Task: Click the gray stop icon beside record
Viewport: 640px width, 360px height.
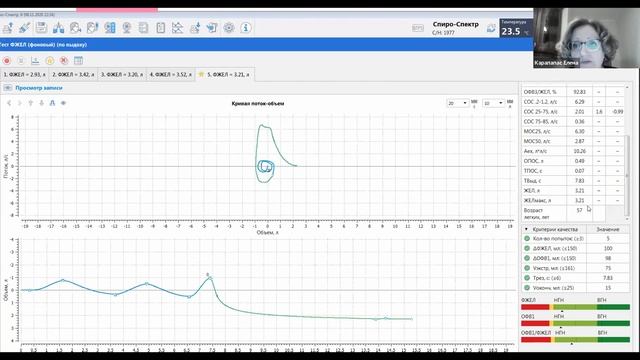Action: (x=21, y=61)
